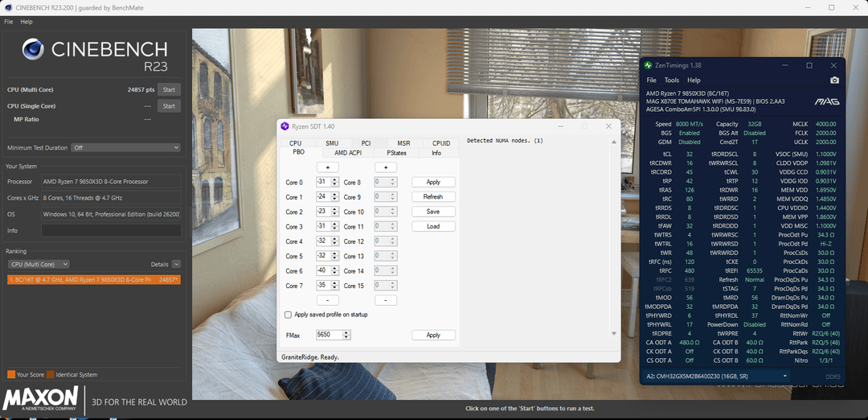Open the memory module selector dropdown
868x420 pixels.
click(x=718, y=376)
